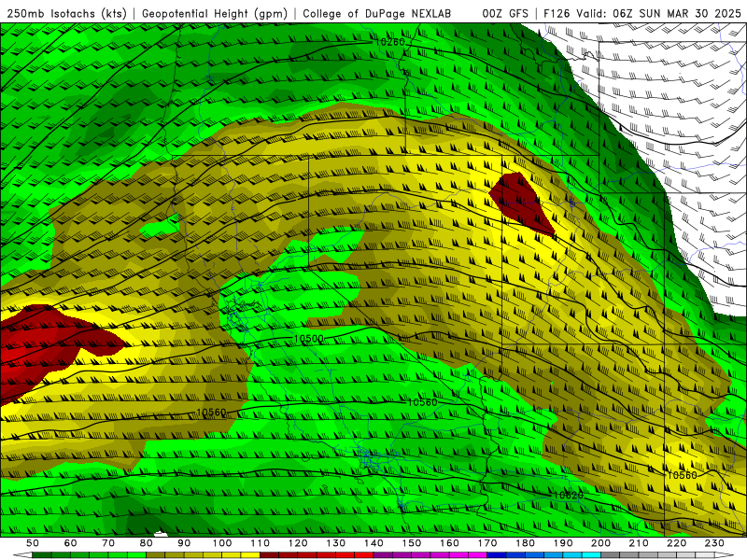
Task: Click the 80 value on the color scale
Action: click(x=147, y=543)
